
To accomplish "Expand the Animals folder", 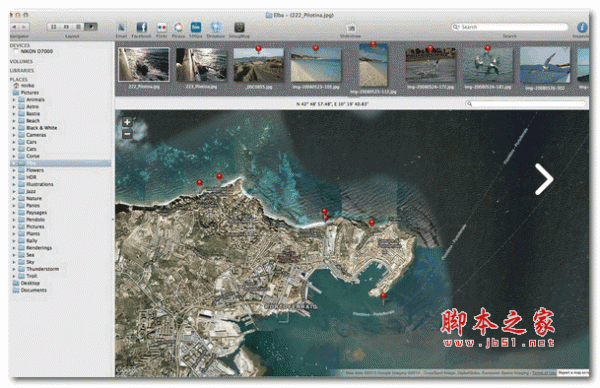I will 14,100.
